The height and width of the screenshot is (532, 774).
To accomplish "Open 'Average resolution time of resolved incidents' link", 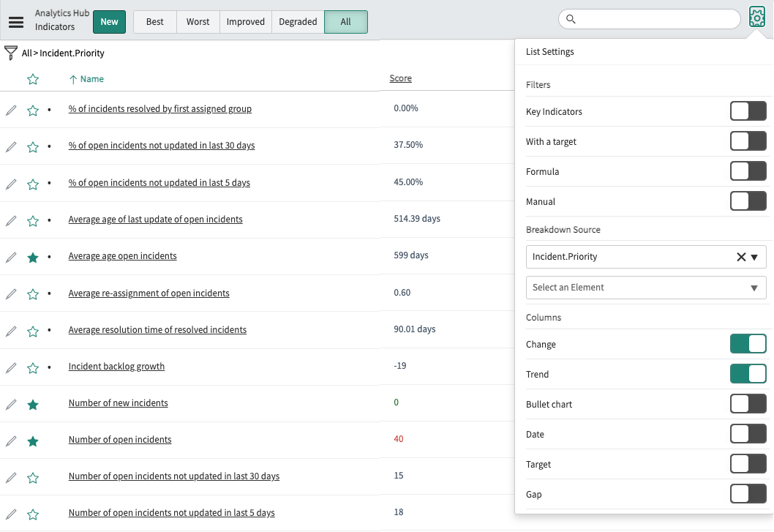I will [x=157, y=330].
